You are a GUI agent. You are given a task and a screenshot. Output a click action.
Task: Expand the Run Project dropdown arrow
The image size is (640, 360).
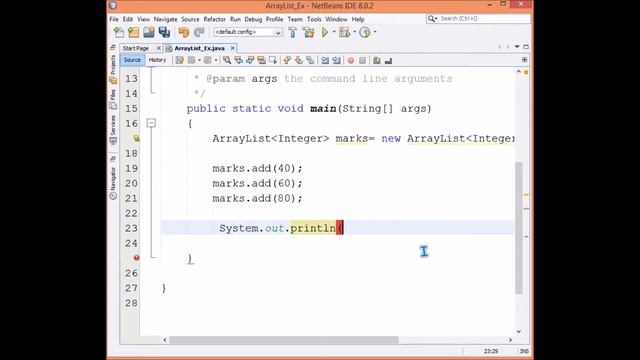(x=333, y=32)
